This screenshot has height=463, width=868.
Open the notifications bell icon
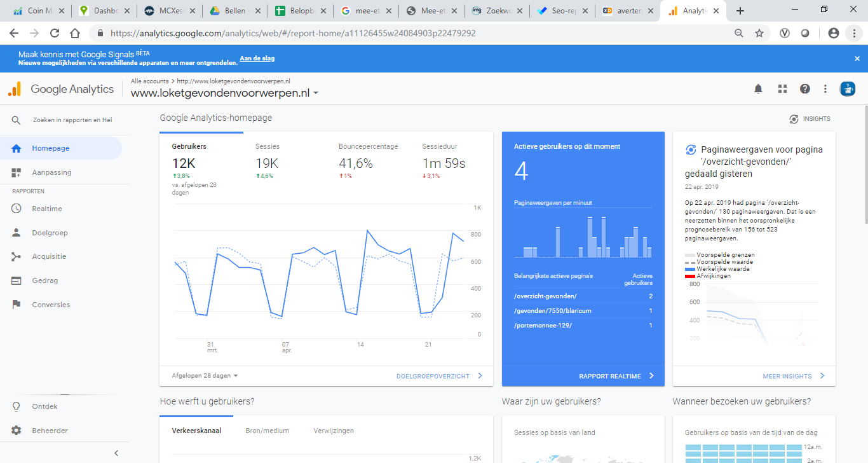(758, 89)
